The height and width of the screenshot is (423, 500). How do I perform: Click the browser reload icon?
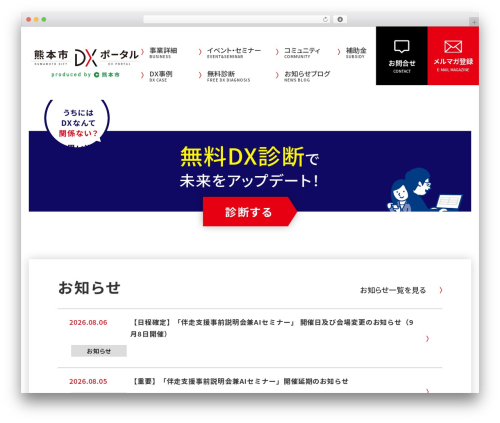325,19
